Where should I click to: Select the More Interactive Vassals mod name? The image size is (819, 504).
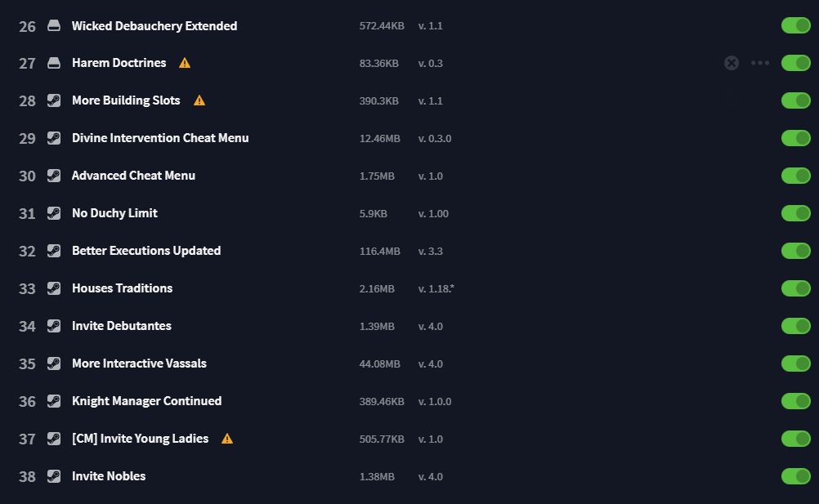click(x=139, y=364)
